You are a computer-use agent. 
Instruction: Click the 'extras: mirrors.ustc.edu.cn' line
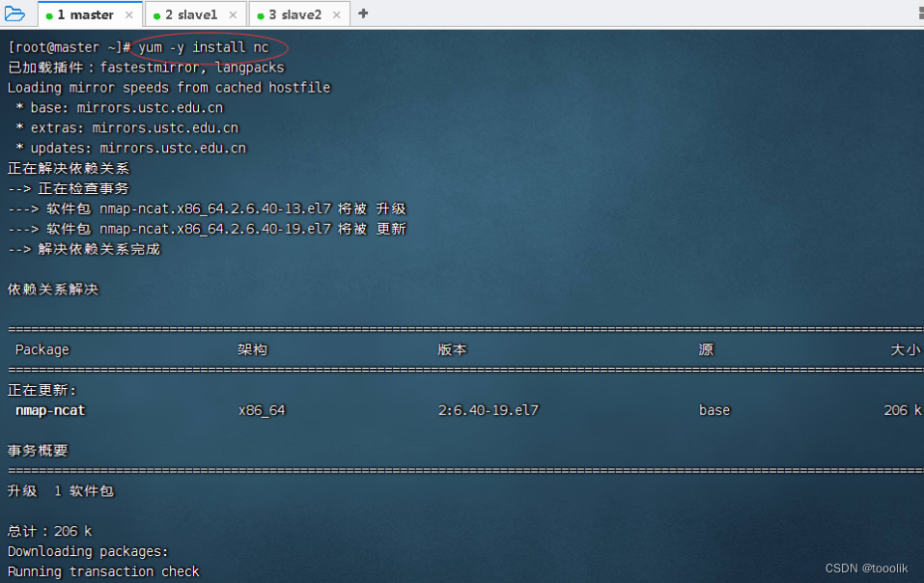click(x=127, y=127)
